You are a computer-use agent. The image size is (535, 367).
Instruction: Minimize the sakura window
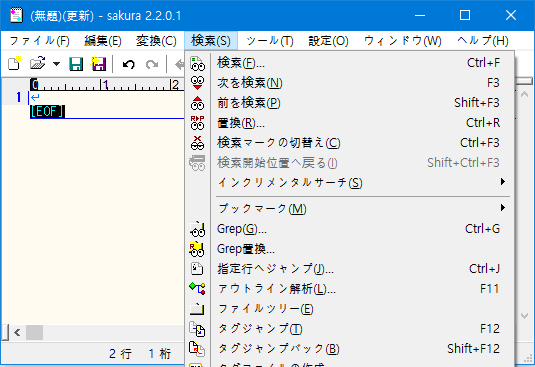coord(420,15)
